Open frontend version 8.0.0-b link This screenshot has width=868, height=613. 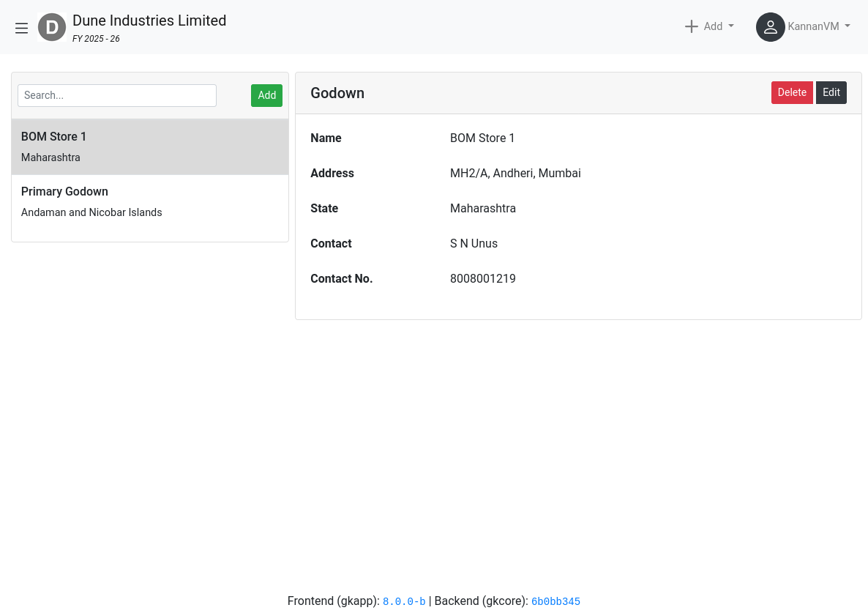click(x=404, y=601)
